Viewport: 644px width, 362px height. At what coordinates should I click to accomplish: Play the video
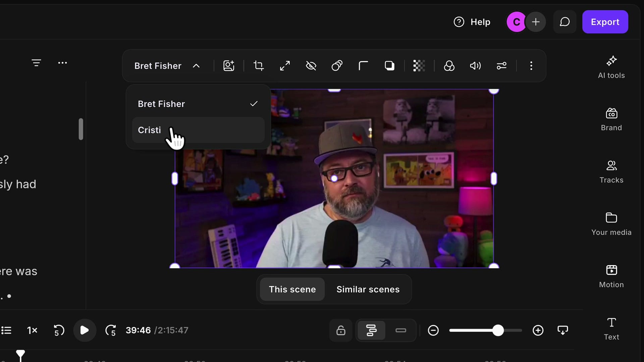[85, 330]
